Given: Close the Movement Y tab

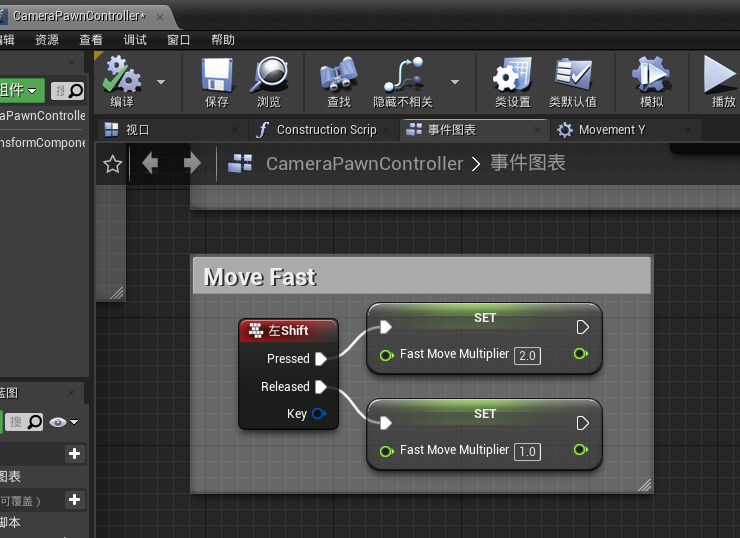Looking at the screenshot, I should [688, 130].
